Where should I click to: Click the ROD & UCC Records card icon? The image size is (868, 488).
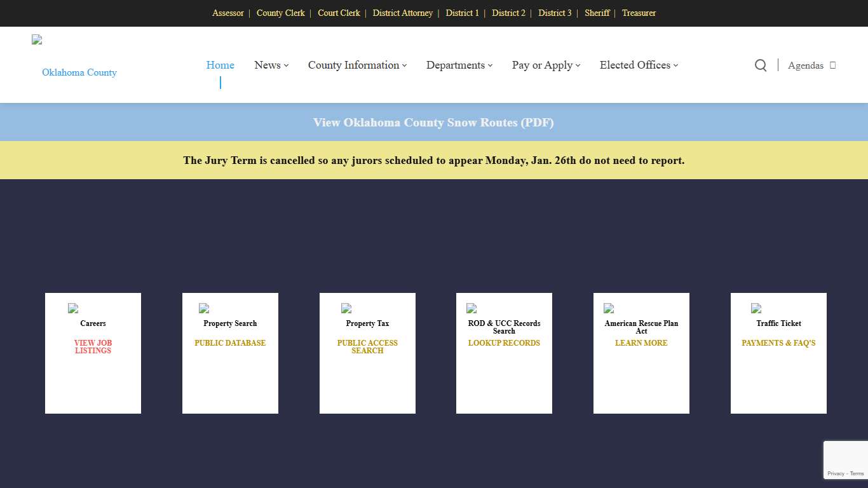[471, 309]
